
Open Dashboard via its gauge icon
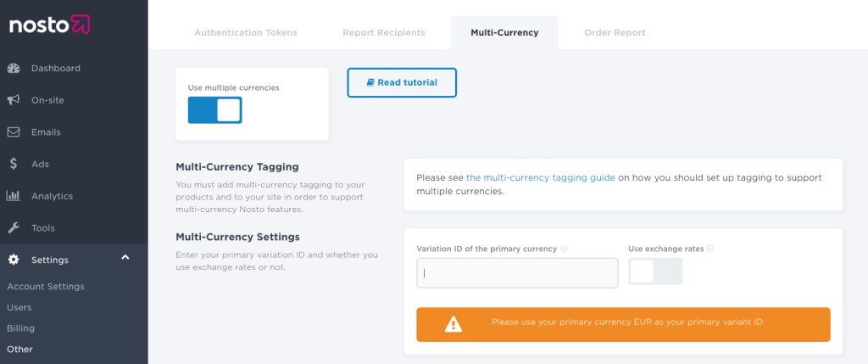(14, 68)
